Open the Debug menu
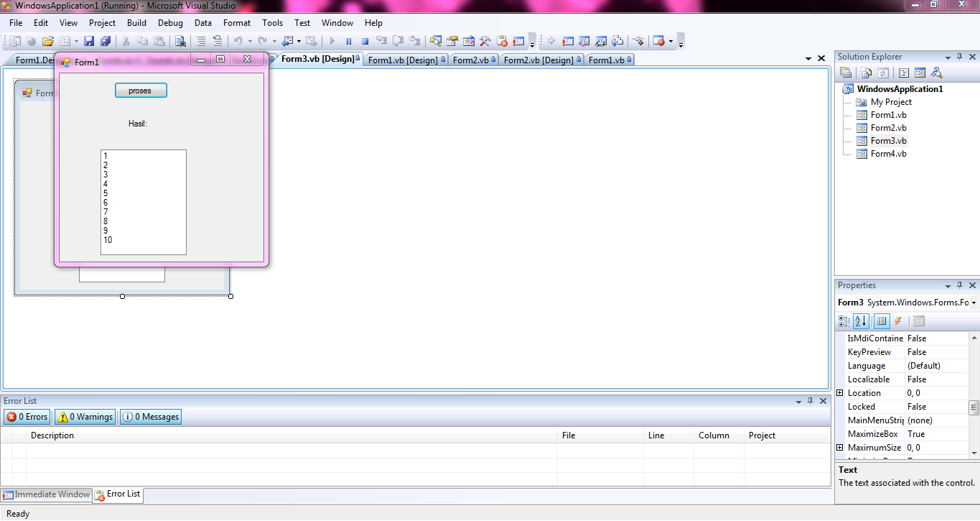This screenshot has height=521, width=980. (170, 22)
